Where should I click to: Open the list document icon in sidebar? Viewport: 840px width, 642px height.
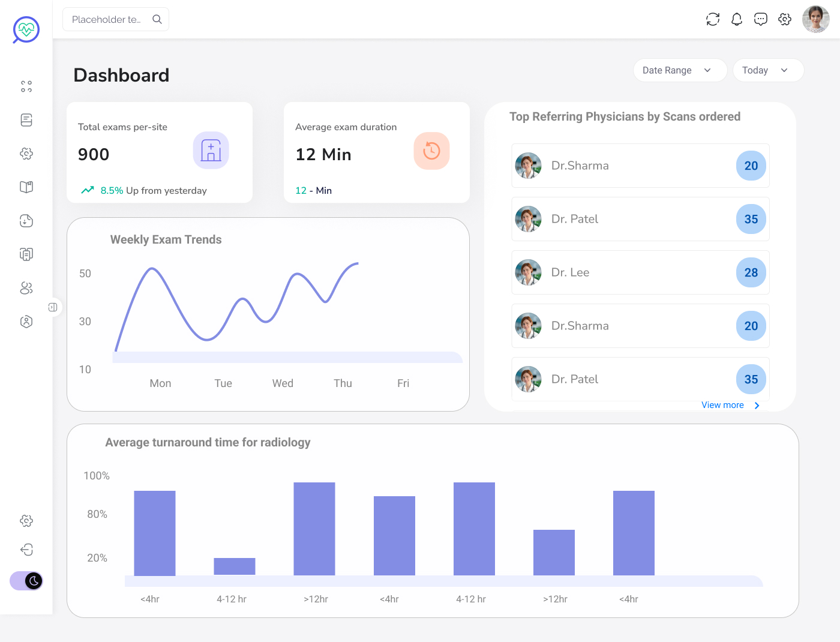pos(26,120)
